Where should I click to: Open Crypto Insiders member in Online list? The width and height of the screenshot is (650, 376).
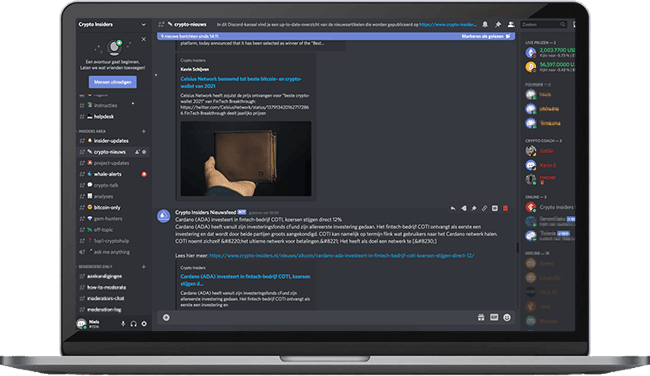point(550,207)
